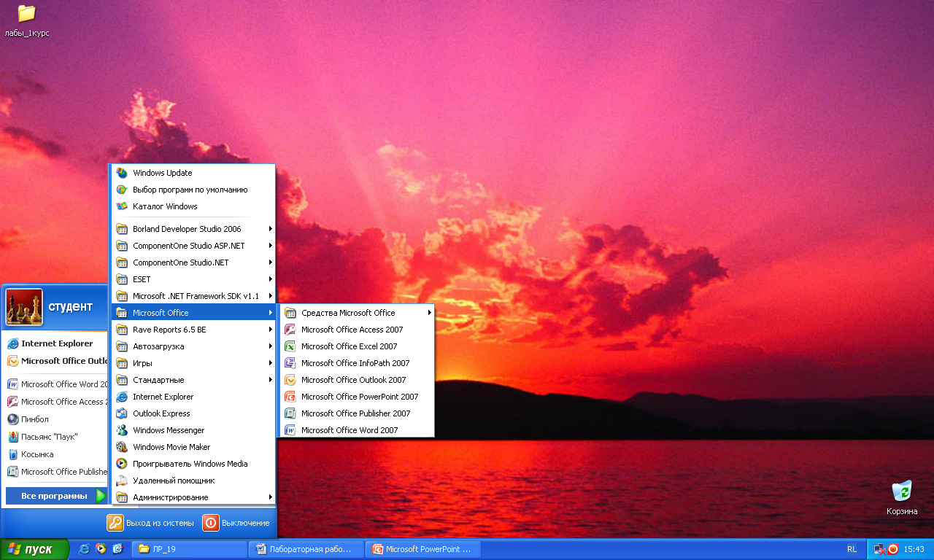Launch Microsoft Office Publisher 2007 icon

point(290,413)
